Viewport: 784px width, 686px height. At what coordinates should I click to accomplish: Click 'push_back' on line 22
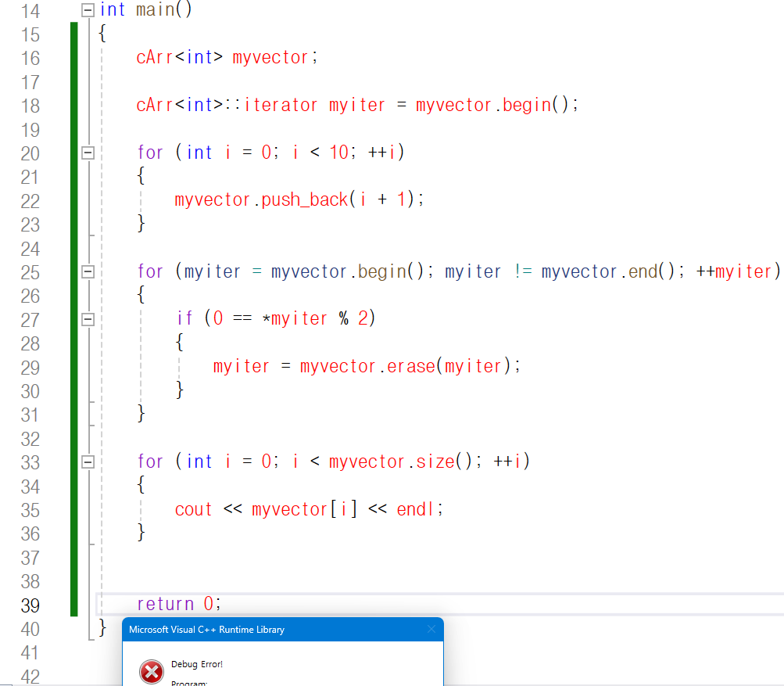pyautogui.click(x=305, y=199)
